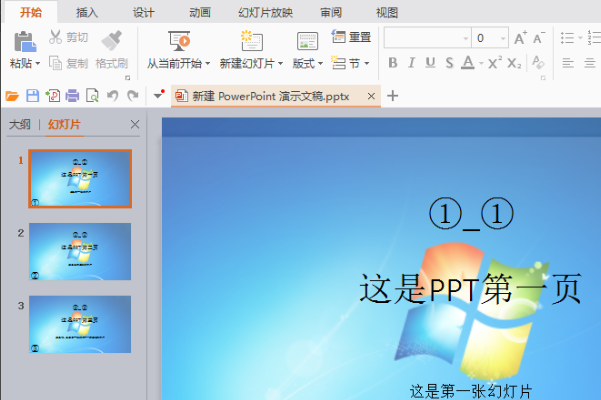Apply font color A
The width and height of the screenshot is (601, 400).
click(468, 63)
